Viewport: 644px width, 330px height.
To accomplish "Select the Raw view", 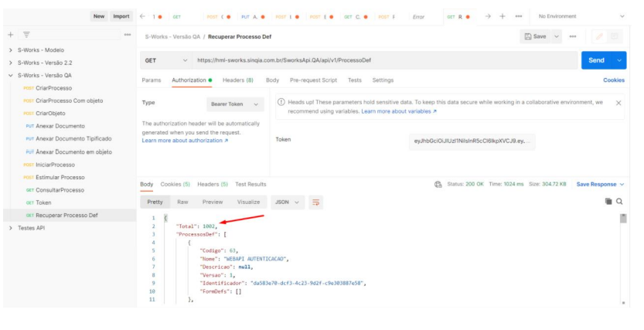I will [x=182, y=202].
